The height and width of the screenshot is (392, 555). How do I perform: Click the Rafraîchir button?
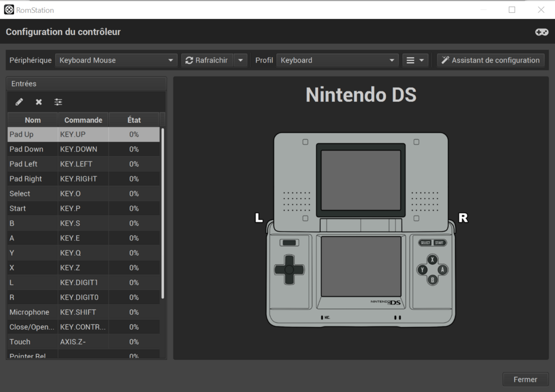pyautogui.click(x=207, y=61)
